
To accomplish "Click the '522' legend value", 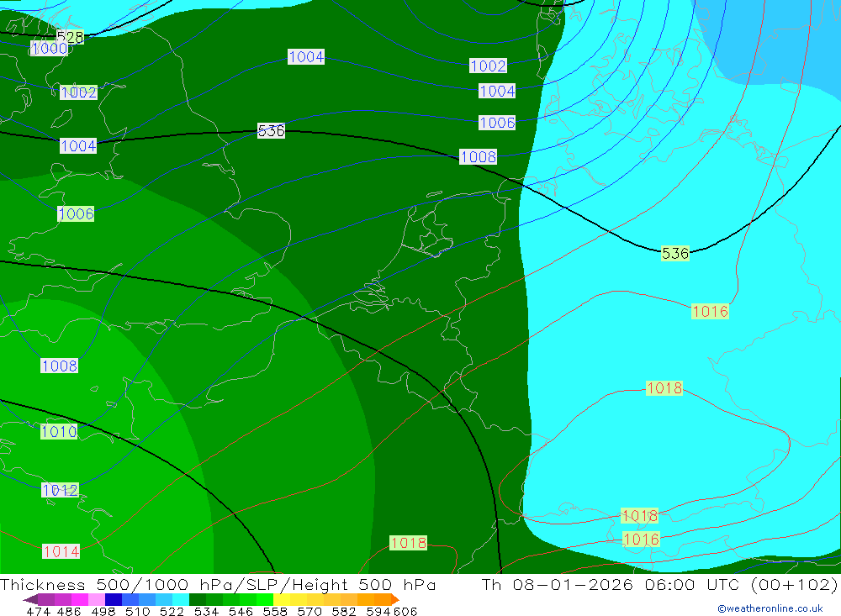I will 172,611.
